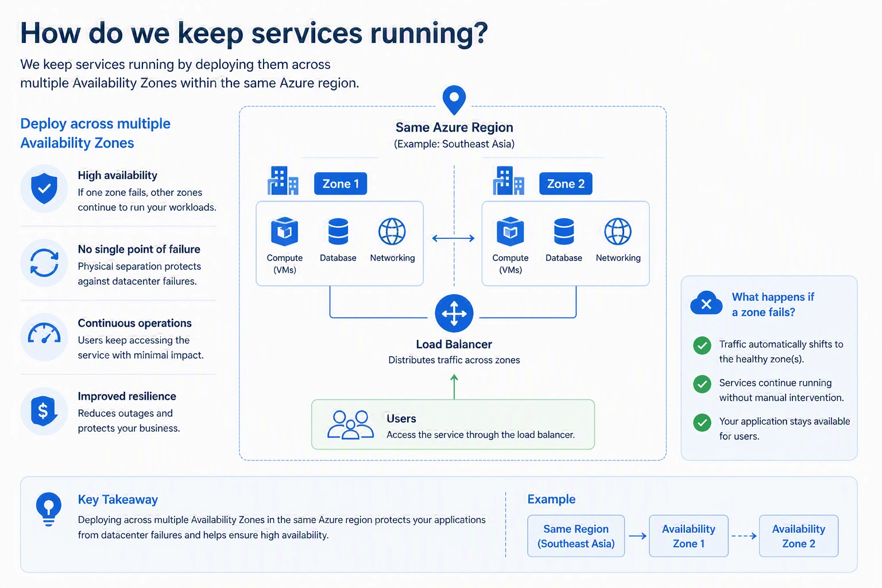Click the Users access card
Image resolution: width=882 pixels, height=588 pixels.
[453, 424]
